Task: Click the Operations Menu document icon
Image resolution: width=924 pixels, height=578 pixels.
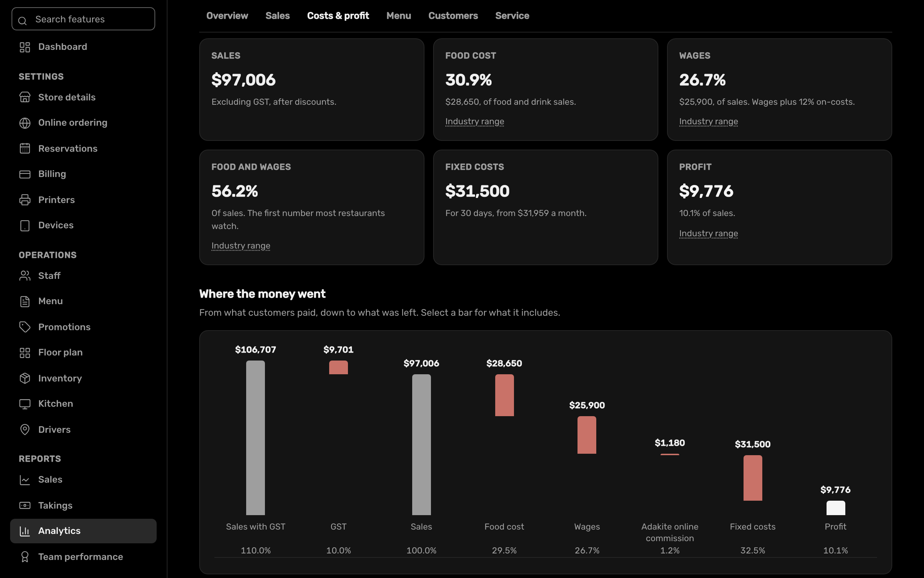Action: (25, 302)
